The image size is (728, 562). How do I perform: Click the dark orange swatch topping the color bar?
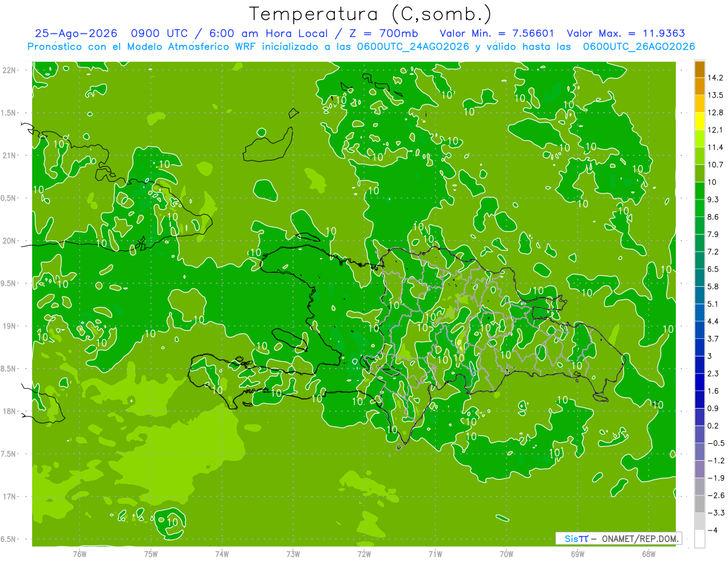pyautogui.click(x=699, y=69)
